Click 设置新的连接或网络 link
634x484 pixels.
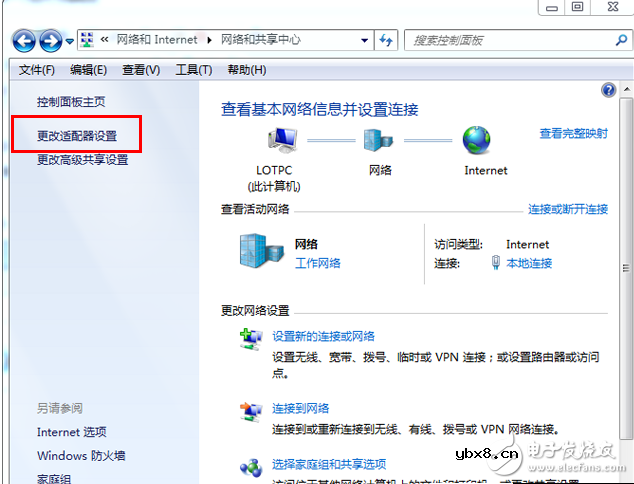pos(323,336)
